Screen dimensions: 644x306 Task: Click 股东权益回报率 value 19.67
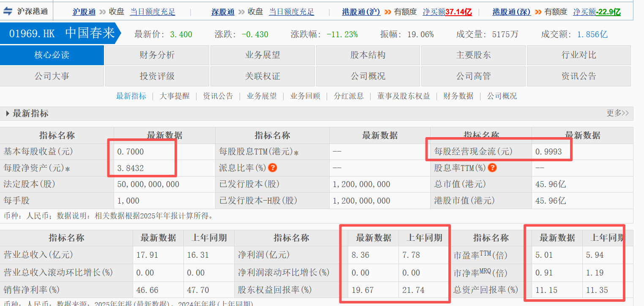coord(363,290)
